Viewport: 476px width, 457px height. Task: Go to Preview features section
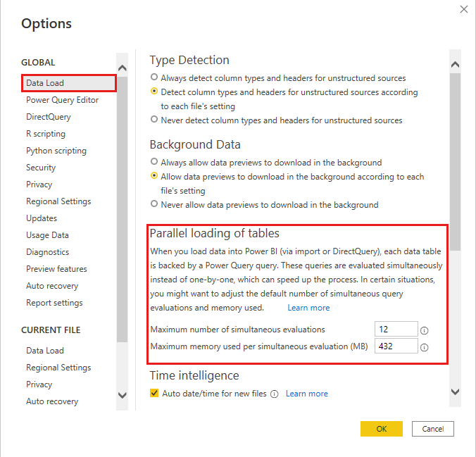(x=56, y=269)
